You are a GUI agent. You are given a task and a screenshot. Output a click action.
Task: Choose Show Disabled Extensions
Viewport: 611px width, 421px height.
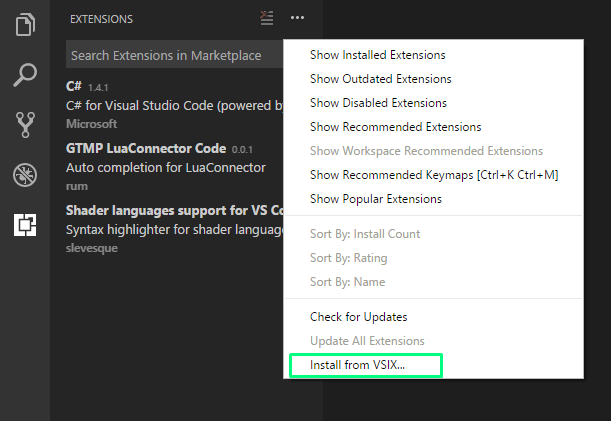tap(433, 103)
